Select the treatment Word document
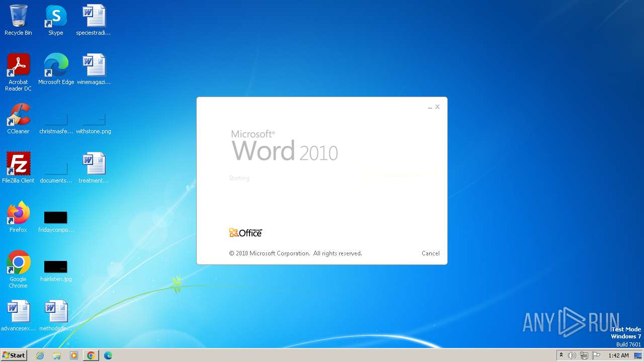Screen dimensions: 644x362 point(94,168)
